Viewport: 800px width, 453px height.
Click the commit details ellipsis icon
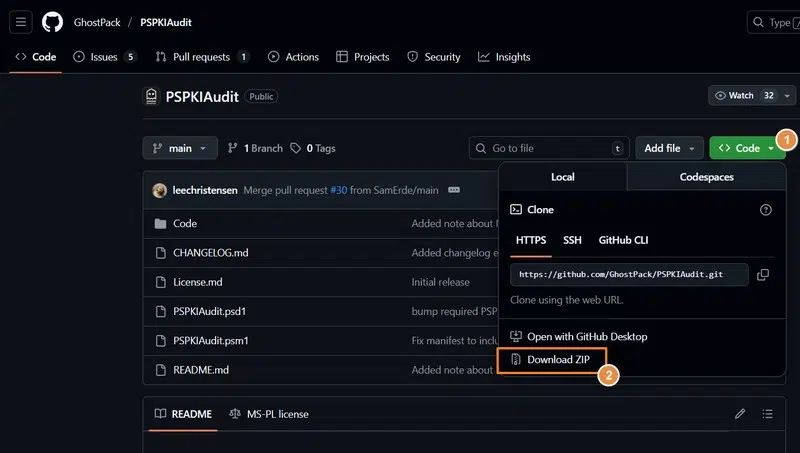[x=454, y=190]
